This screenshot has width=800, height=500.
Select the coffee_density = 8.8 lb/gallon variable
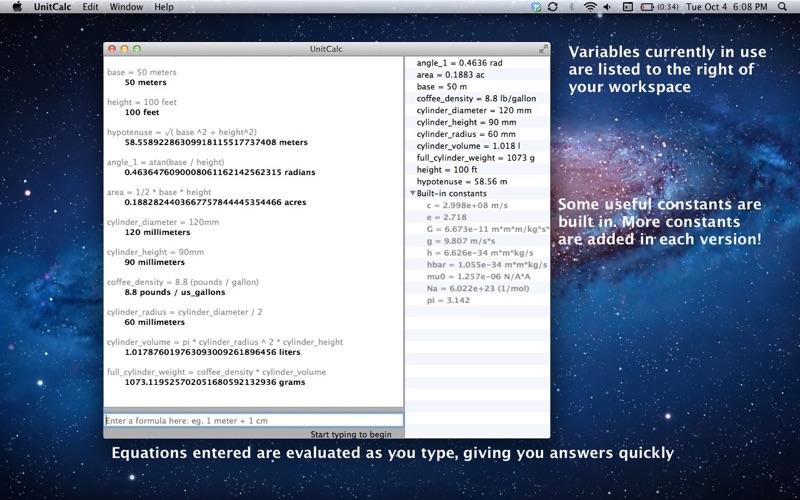[x=478, y=98]
